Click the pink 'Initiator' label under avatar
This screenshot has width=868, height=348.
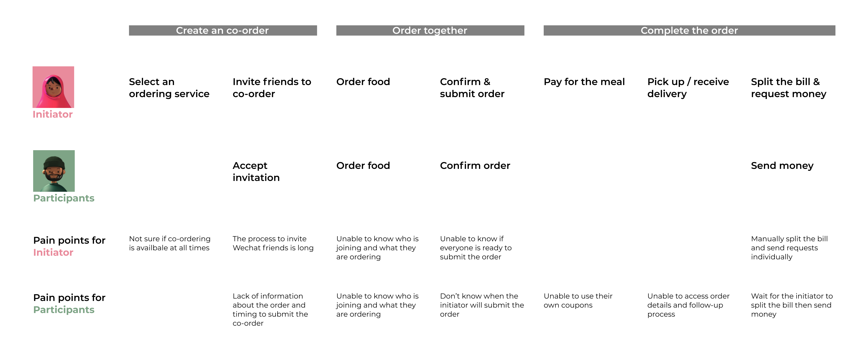point(53,114)
